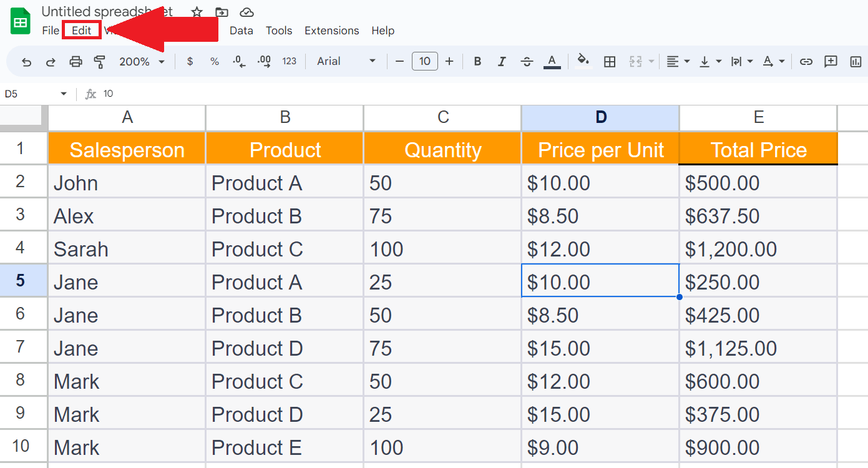Open the Extensions menu
The height and width of the screenshot is (468, 868).
[x=331, y=30]
